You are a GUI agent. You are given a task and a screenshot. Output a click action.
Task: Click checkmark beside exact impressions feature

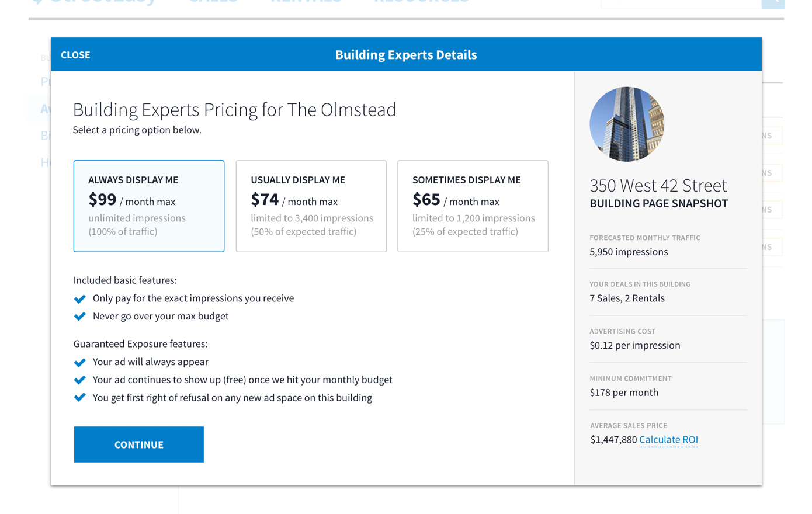click(80, 299)
